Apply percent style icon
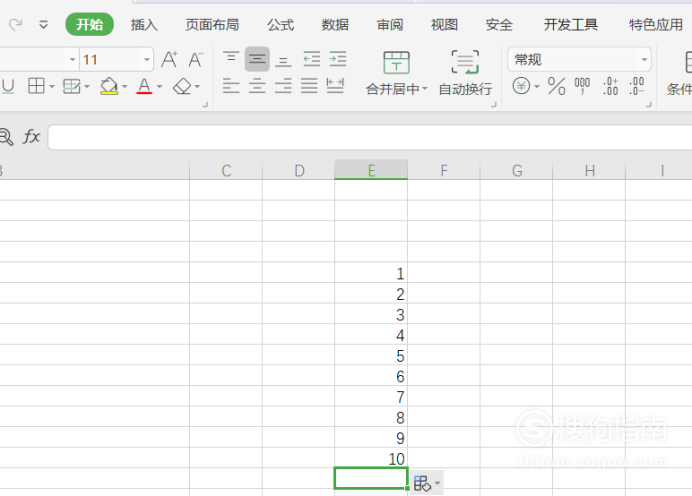 (556, 86)
